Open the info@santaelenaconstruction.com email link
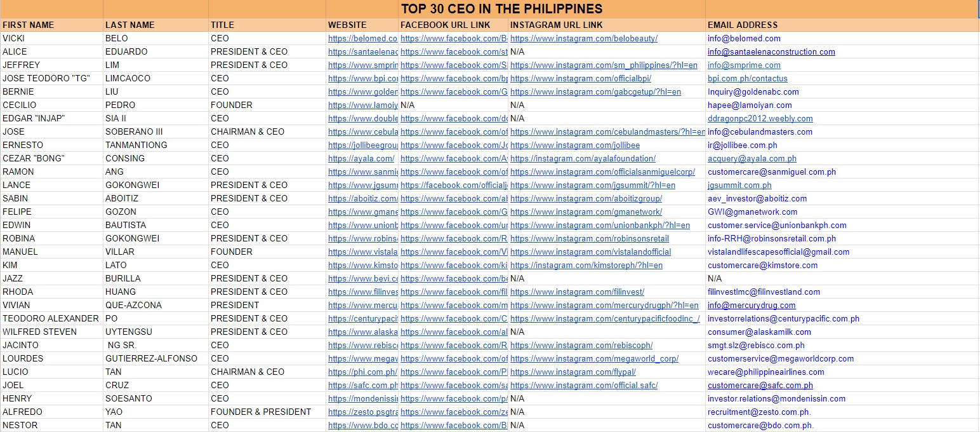Image resolution: width=980 pixels, height=432 pixels. click(771, 52)
